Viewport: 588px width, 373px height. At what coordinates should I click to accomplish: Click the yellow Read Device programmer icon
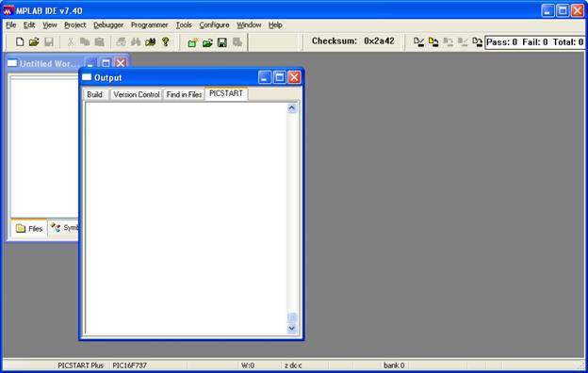point(433,42)
